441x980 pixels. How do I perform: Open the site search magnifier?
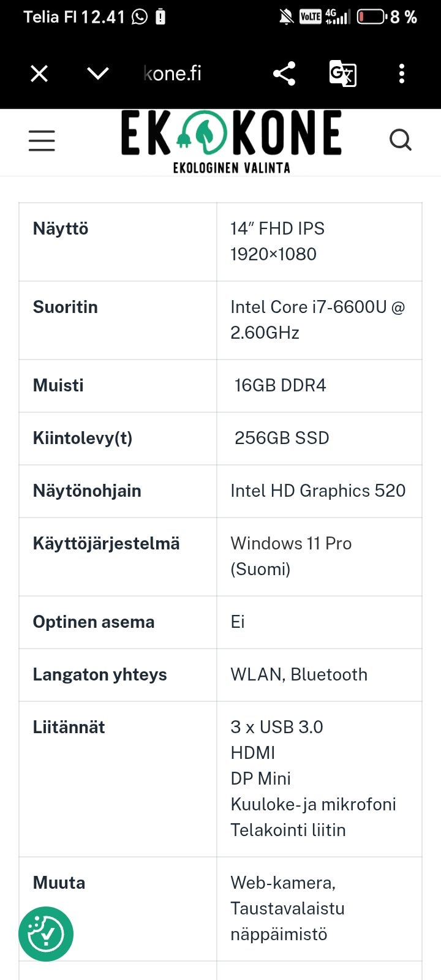point(400,140)
